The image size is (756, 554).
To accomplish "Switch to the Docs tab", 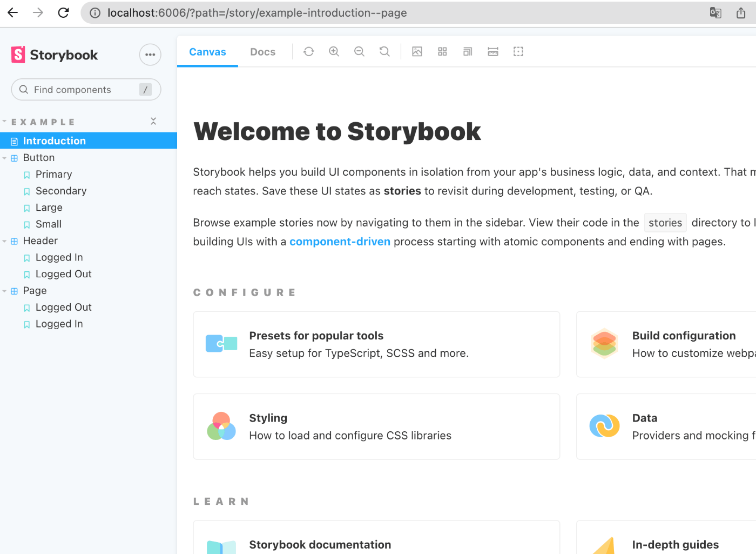I will tap(262, 52).
